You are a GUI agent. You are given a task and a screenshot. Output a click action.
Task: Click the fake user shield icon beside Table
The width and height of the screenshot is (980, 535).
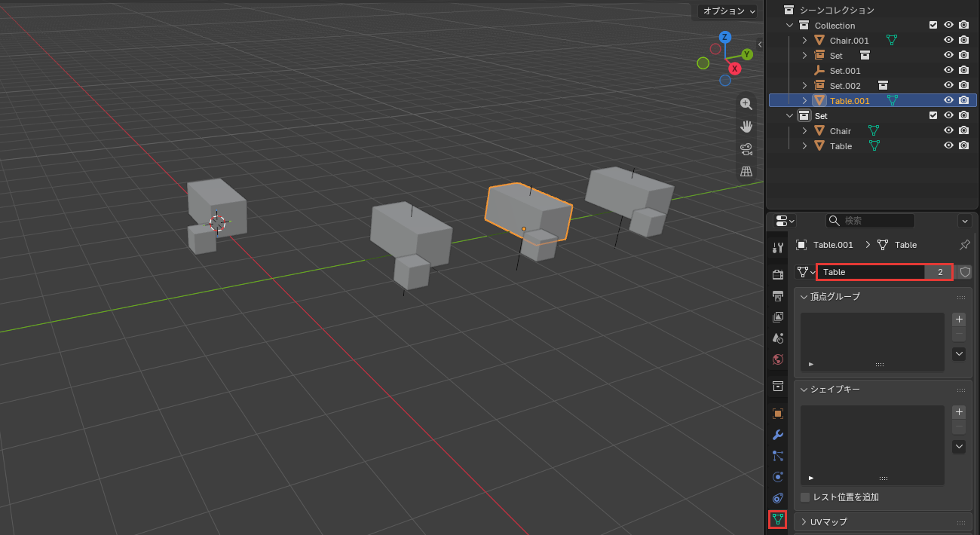[x=965, y=272]
